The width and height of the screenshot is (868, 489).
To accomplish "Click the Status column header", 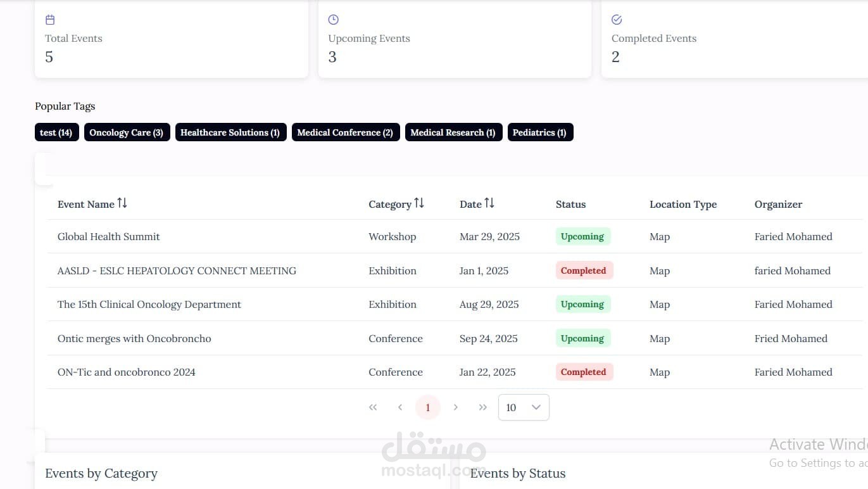I will (570, 205).
